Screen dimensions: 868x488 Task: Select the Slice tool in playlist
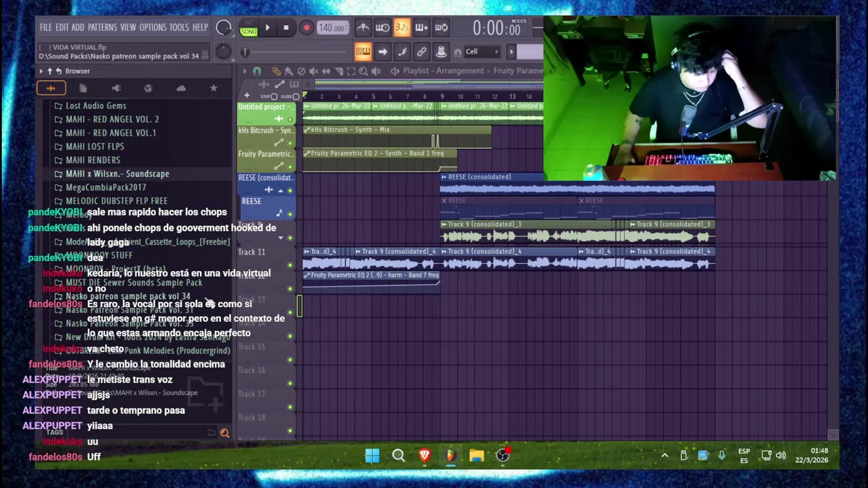coord(338,71)
